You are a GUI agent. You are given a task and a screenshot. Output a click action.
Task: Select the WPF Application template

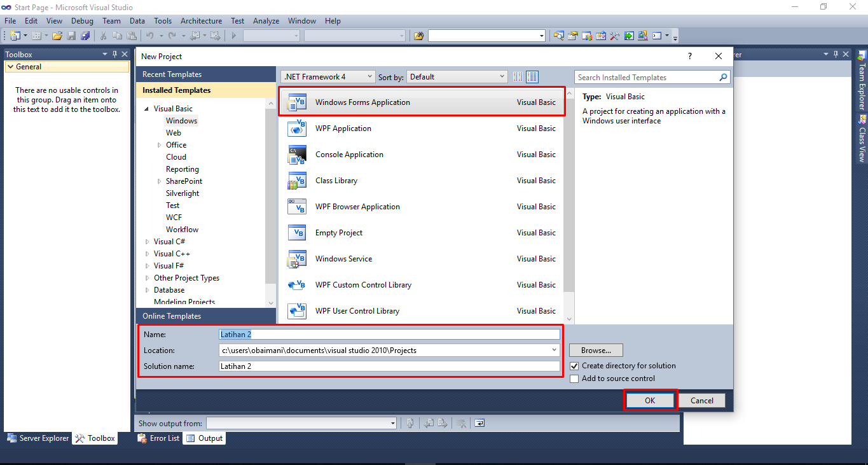point(421,128)
